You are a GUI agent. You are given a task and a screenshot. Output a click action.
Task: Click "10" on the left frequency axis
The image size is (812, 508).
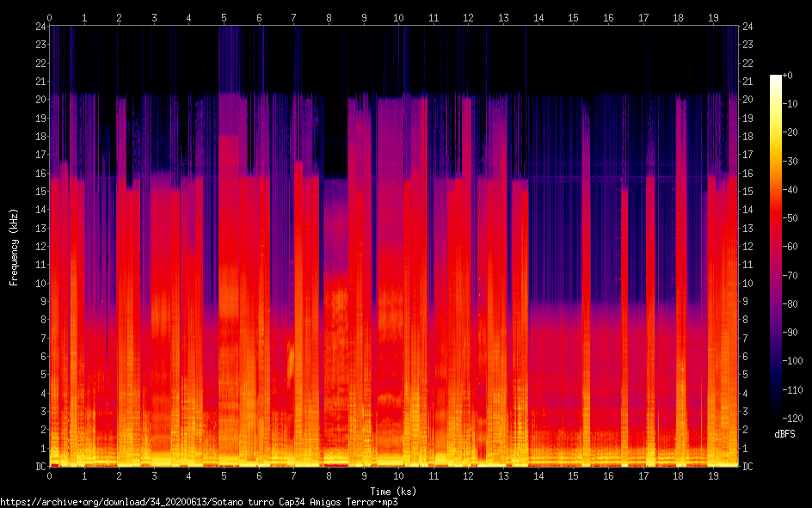(x=41, y=284)
